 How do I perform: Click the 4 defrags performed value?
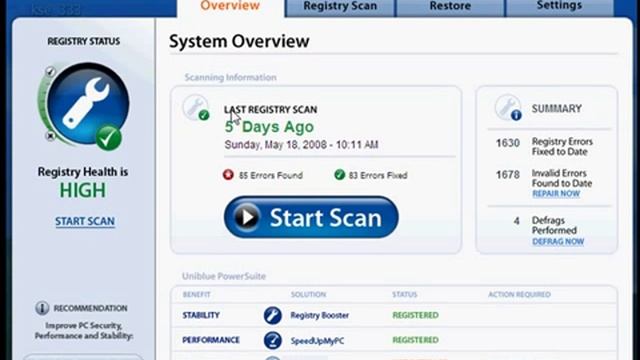point(516,221)
